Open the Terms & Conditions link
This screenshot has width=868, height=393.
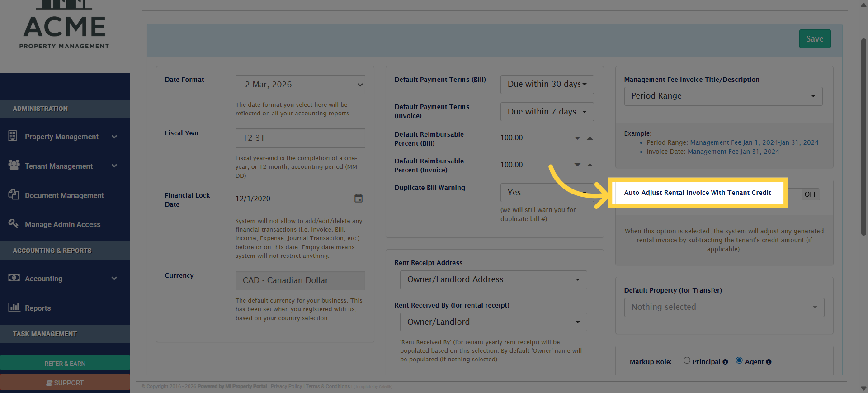(328, 387)
